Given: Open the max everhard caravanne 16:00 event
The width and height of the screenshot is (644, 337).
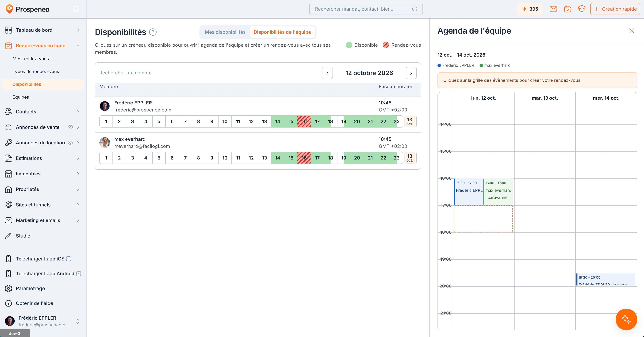Looking at the screenshot, I should [x=498, y=192].
